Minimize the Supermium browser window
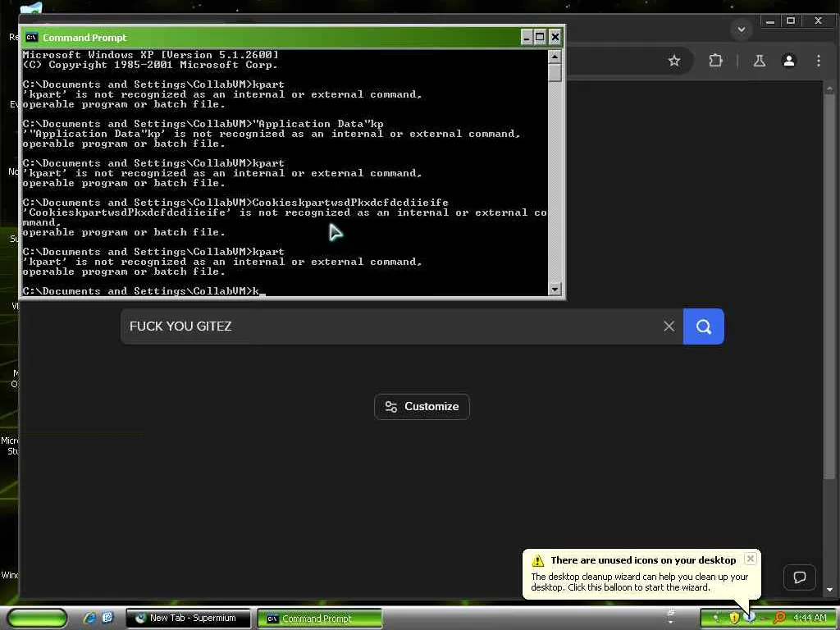Image resolution: width=840 pixels, height=630 pixels. [x=769, y=21]
